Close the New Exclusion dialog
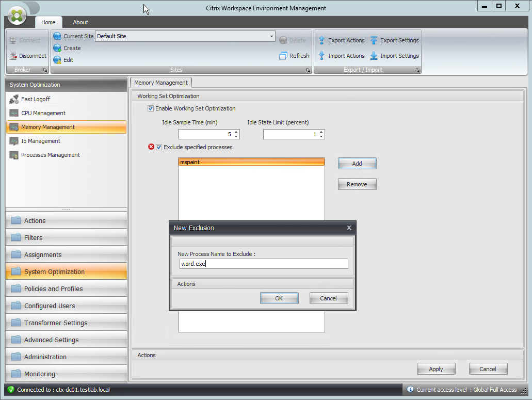Viewport: 532px width, 400px height. 349,228
